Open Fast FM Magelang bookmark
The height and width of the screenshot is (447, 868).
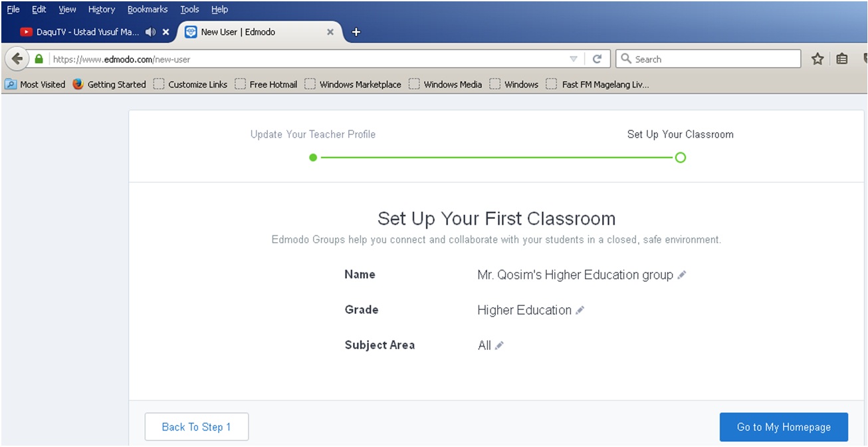point(597,84)
